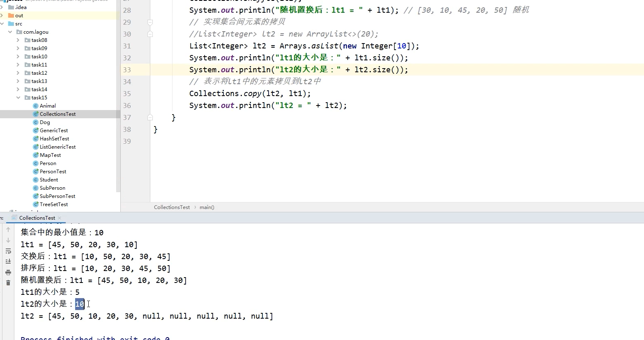Click the Down the Stack Trace arrow
This screenshot has height=340, width=644.
point(8,241)
